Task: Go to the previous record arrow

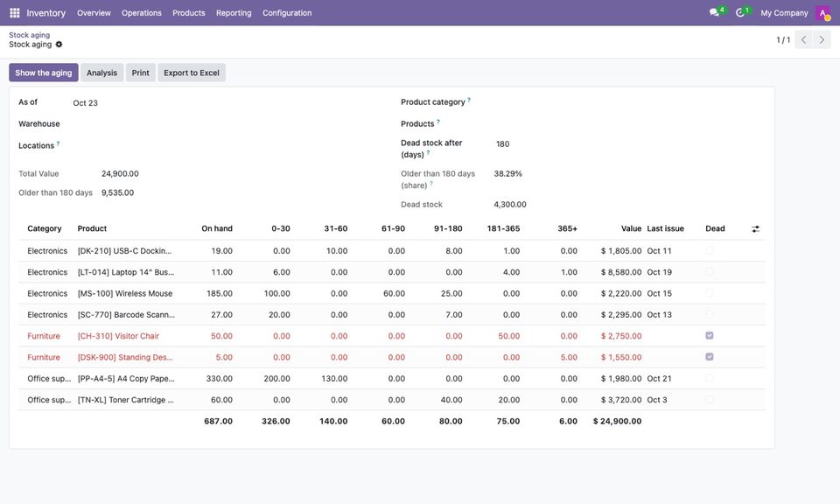Action: pyautogui.click(x=803, y=39)
